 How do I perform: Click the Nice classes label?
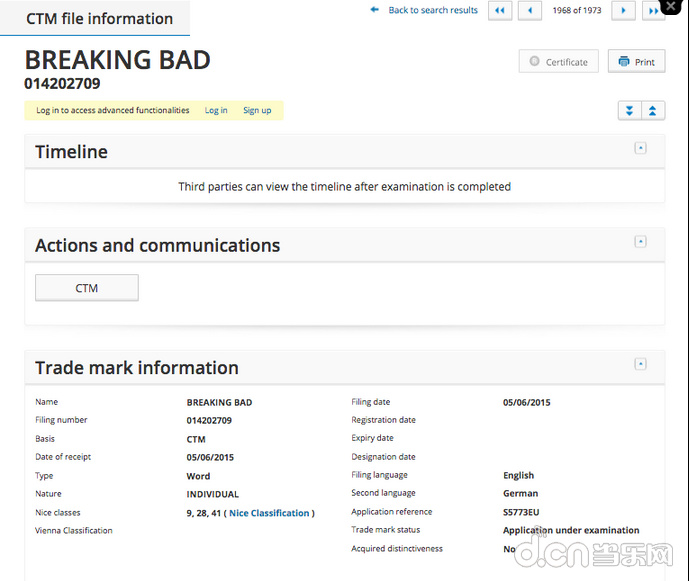click(58, 512)
